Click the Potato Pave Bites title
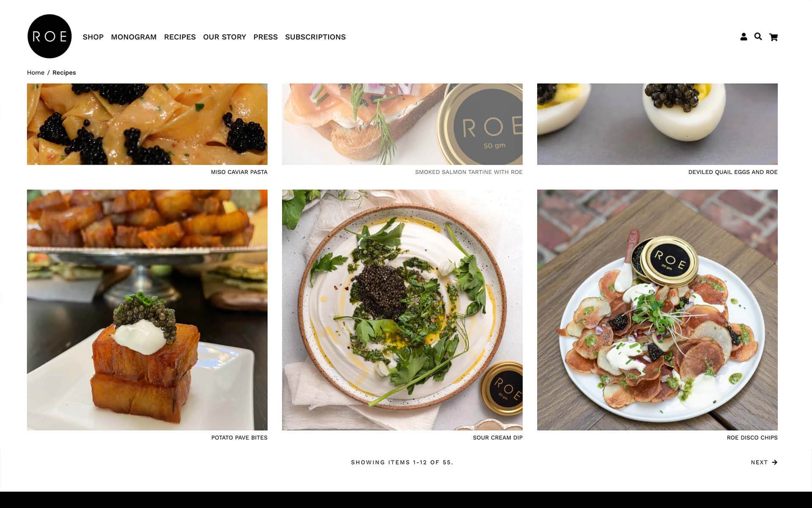812x508 pixels. pos(239,438)
